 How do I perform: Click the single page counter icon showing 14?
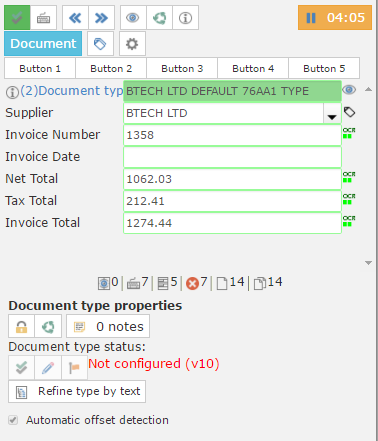pos(222,284)
